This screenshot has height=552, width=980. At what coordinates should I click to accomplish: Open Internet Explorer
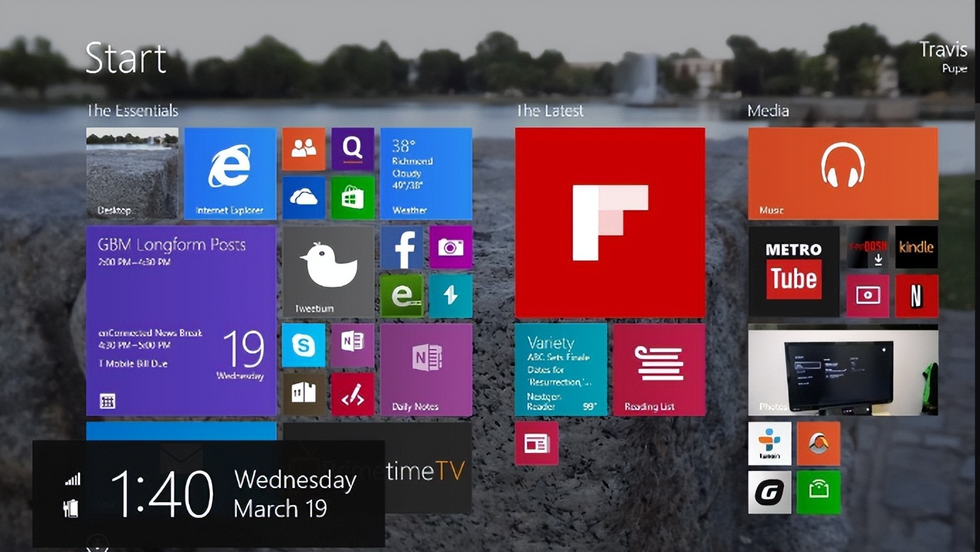click(229, 174)
